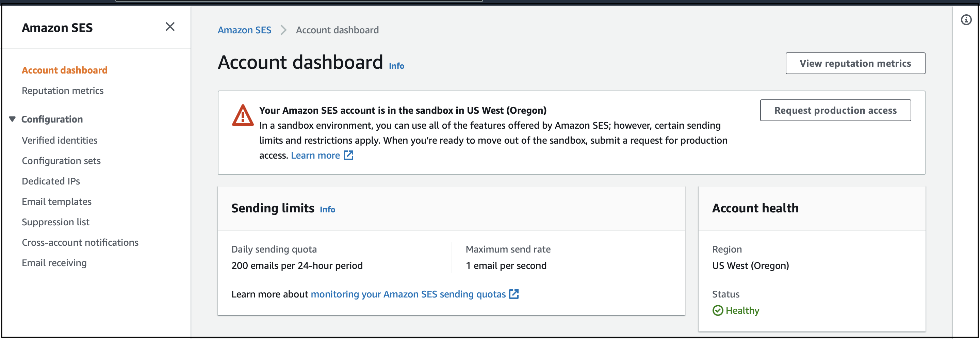Click the View reputation metrics button
Viewport: 980px width, 339px height.
855,64
